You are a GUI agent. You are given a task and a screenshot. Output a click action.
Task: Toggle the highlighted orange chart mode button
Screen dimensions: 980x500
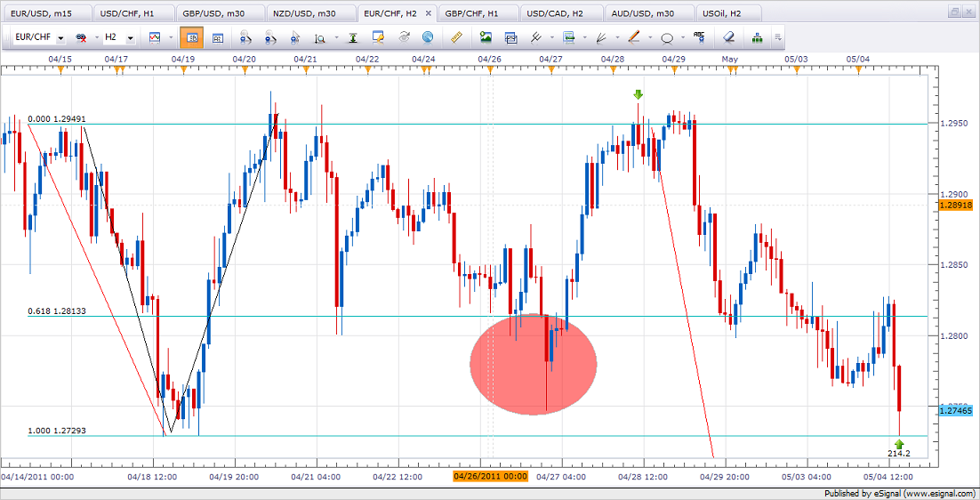190,38
